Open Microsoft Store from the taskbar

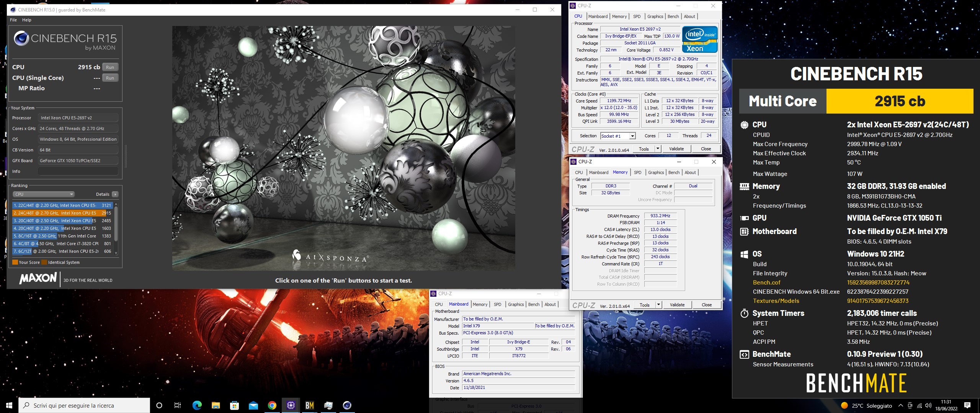tap(234, 405)
